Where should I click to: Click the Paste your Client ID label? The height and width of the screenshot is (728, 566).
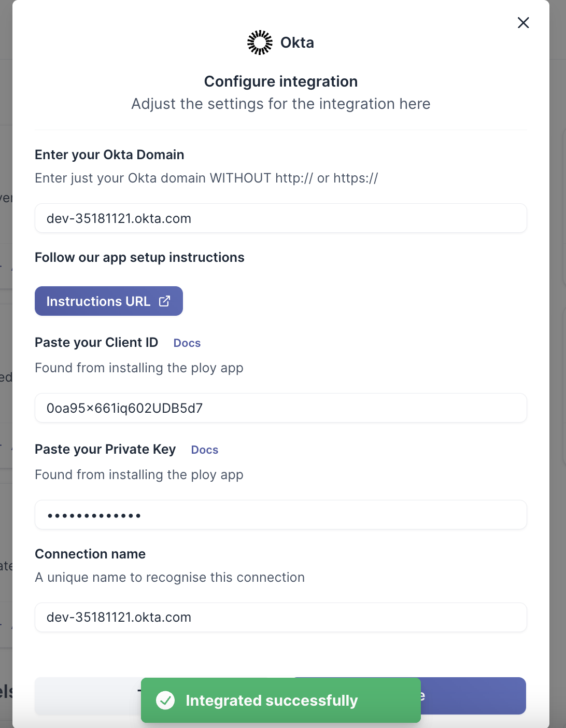click(x=96, y=343)
